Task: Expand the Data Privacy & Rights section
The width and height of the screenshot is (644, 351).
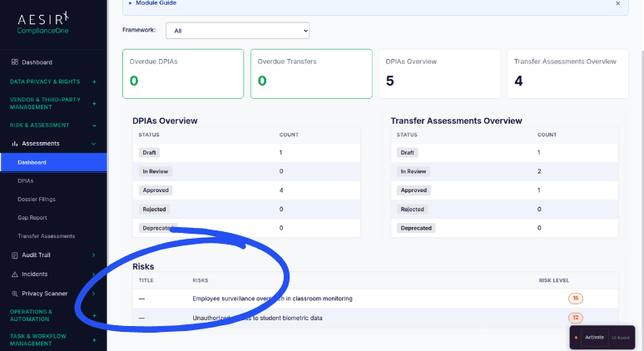Action: [94, 82]
